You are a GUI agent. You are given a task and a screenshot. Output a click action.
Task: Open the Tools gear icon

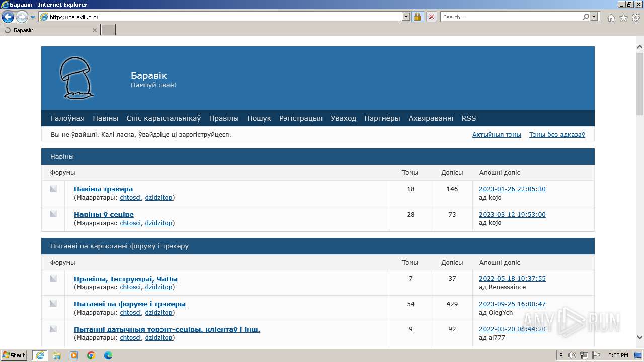point(636,18)
